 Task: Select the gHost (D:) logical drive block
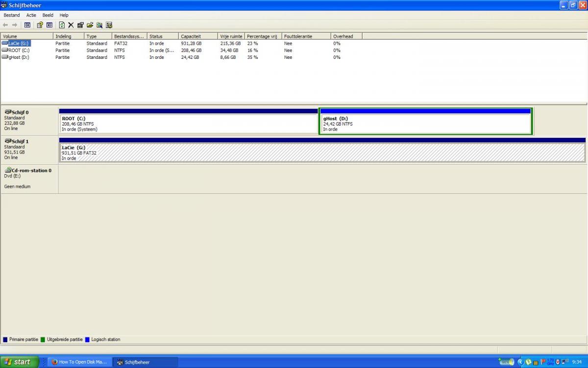pyautogui.click(x=426, y=121)
